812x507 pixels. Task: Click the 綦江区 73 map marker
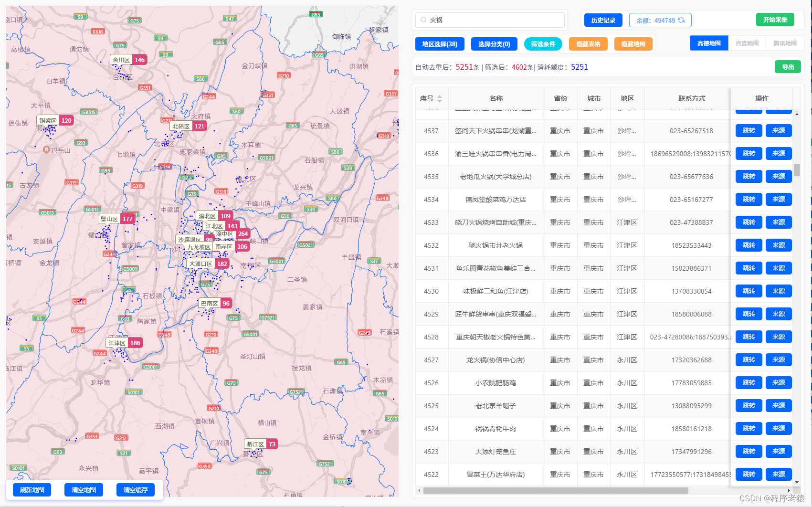coord(261,444)
